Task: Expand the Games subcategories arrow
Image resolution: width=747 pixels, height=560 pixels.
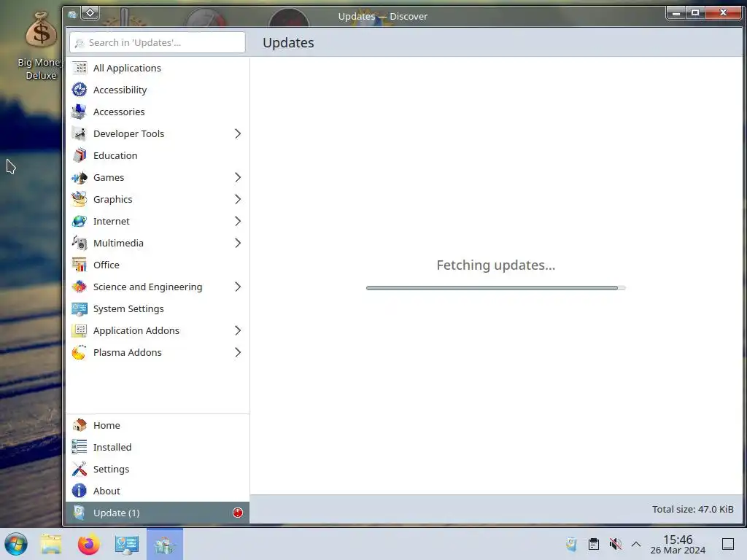Action: point(238,178)
